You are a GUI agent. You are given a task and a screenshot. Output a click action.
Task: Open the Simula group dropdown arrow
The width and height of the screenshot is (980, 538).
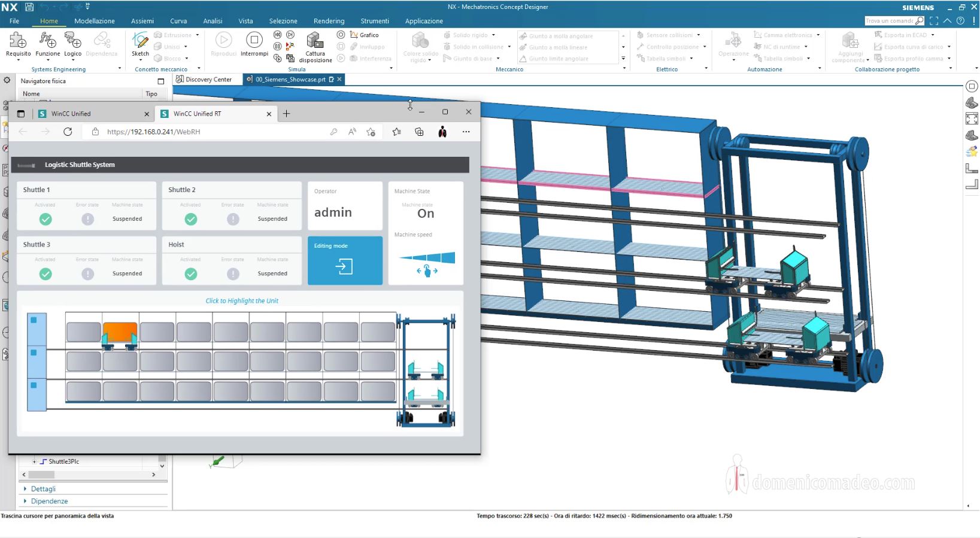392,69
